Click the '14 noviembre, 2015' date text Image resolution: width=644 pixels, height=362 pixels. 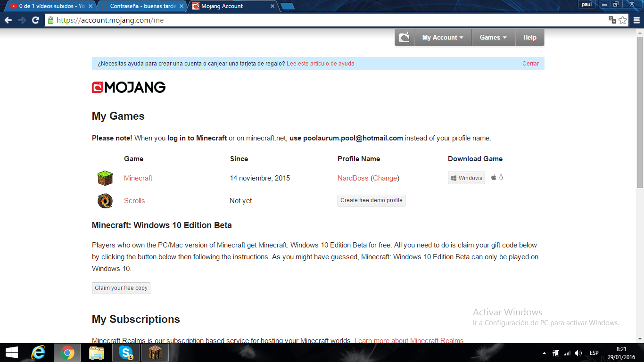(x=260, y=178)
